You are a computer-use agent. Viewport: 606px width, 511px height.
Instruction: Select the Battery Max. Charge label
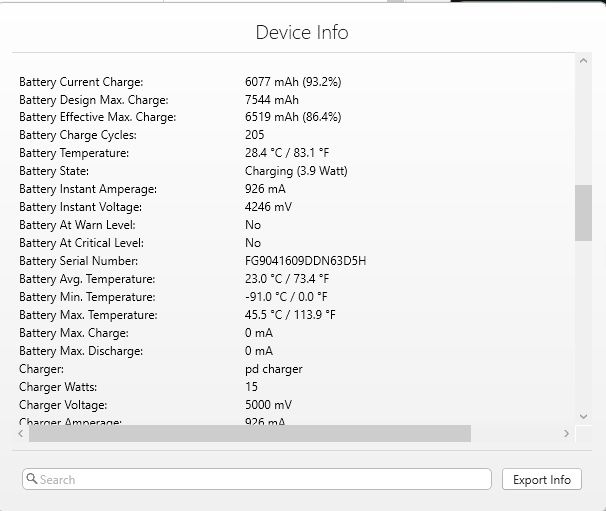click(x=74, y=333)
